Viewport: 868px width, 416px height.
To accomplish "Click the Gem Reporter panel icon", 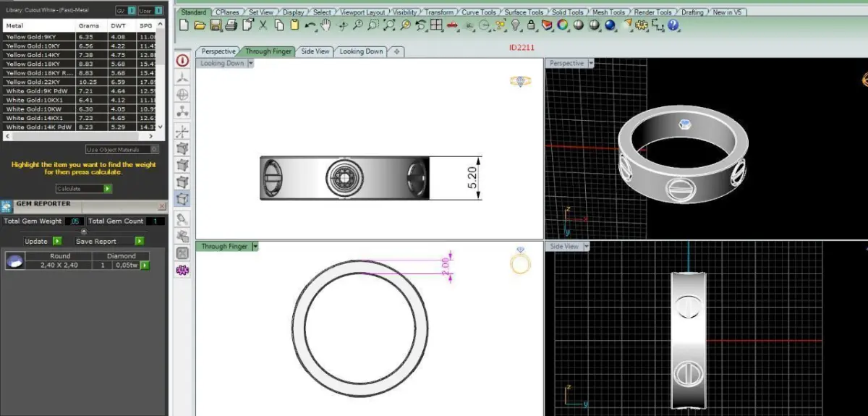I will click(7, 205).
